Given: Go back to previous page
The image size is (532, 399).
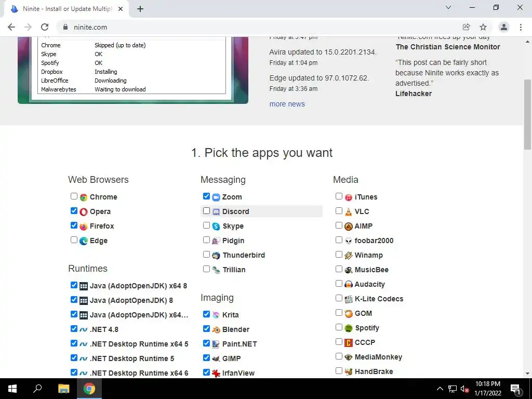Looking at the screenshot, I should pyautogui.click(x=11, y=27).
